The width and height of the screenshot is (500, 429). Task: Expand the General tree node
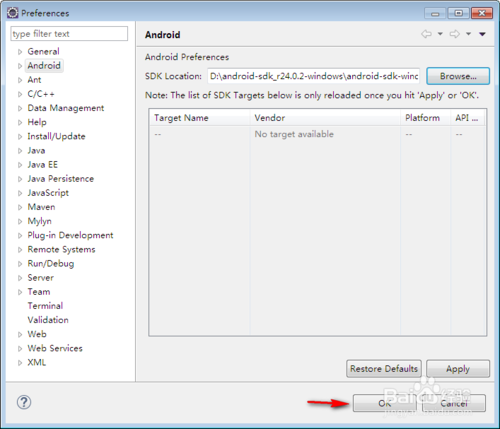pos(20,52)
